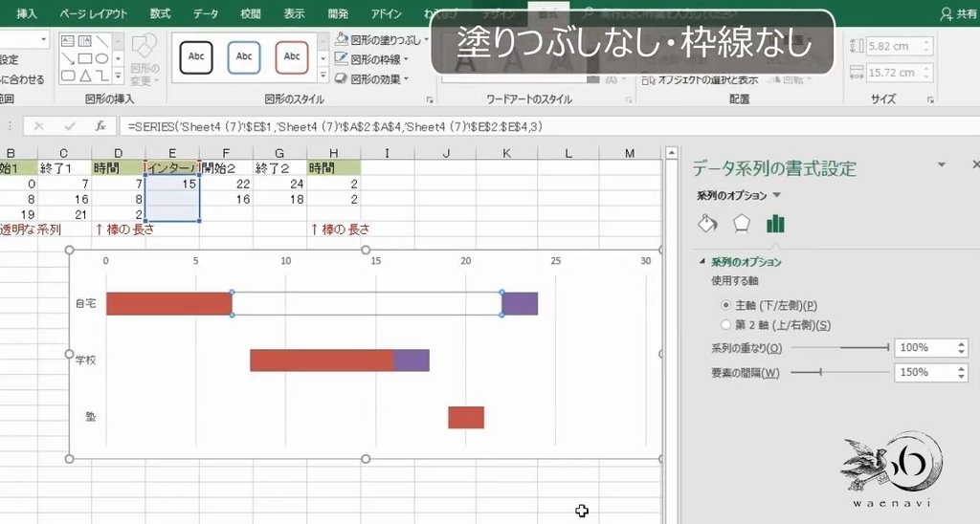Open the 校閲 ribbon tab
The width and height of the screenshot is (980, 524).
[251, 13]
